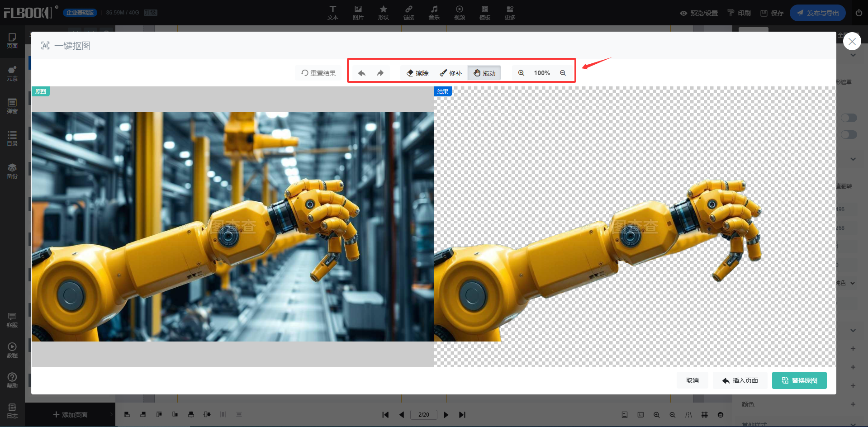Click the 替换原图 replace original button
The height and width of the screenshot is (427, 868).
tap(799, 380)
